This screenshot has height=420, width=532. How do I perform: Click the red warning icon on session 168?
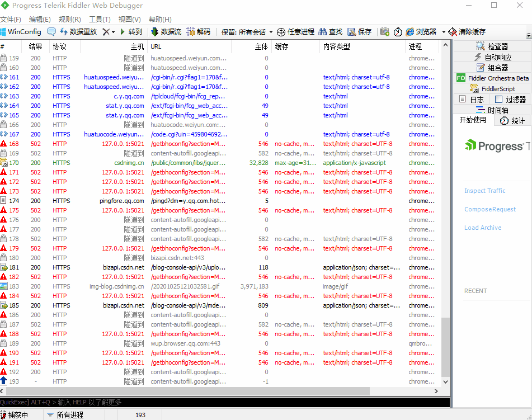coord(3,144)
